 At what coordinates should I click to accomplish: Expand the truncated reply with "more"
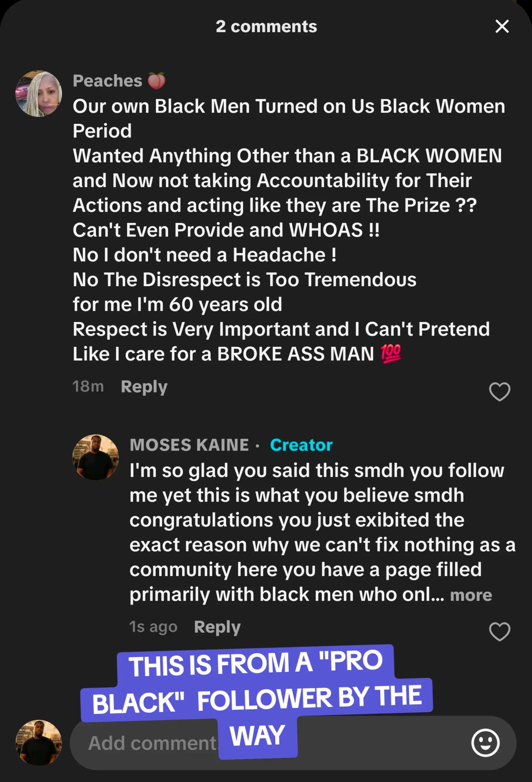coord(471,595)
